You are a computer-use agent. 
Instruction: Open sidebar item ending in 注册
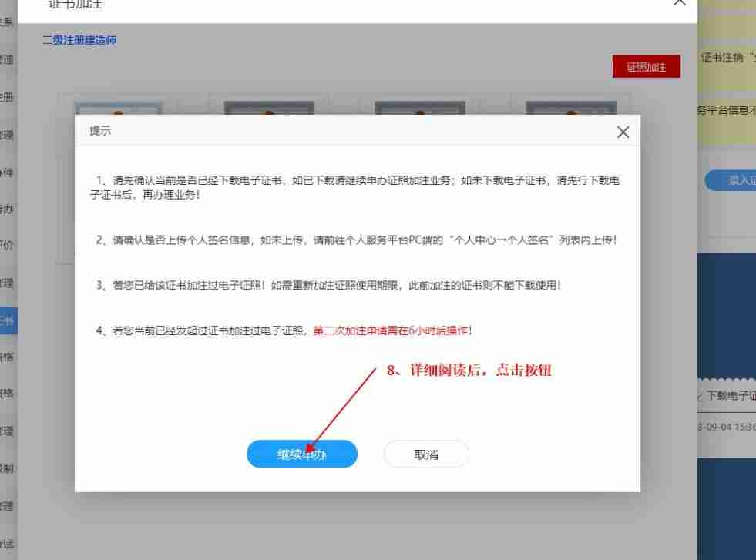click(x=8, y=98)
